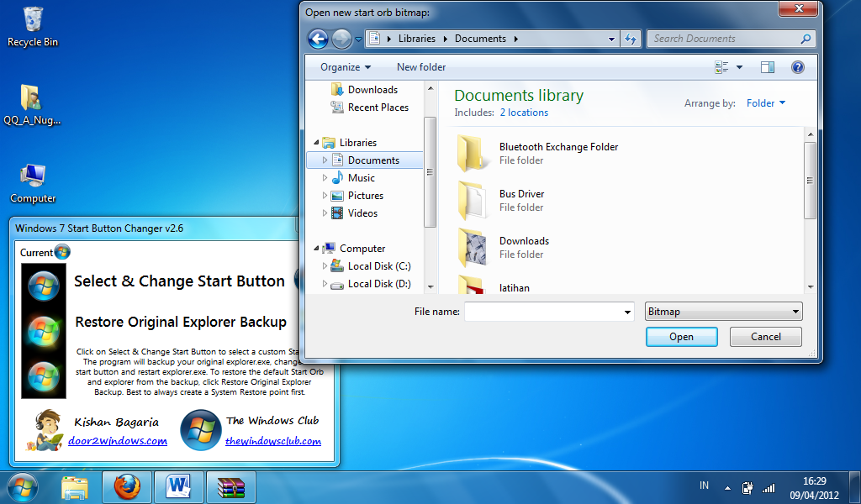This screenshot has height=504, width=861.
Task: Collapse the Libraries tree node
Action: [x=316, y=143]
